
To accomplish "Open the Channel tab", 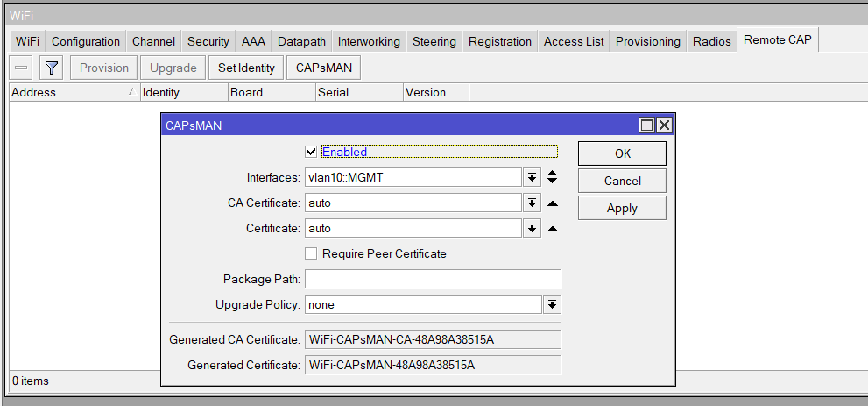I will point(153,41).
